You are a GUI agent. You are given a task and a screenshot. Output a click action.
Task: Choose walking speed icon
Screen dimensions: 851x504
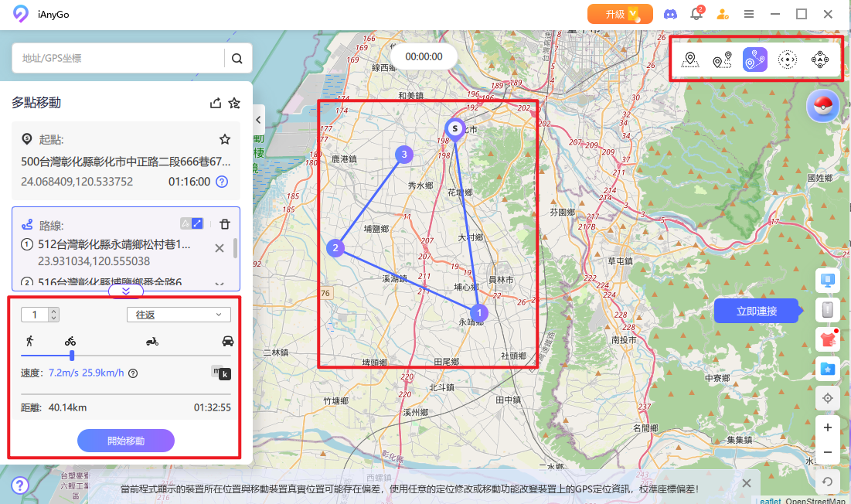[x=30, y=341]
